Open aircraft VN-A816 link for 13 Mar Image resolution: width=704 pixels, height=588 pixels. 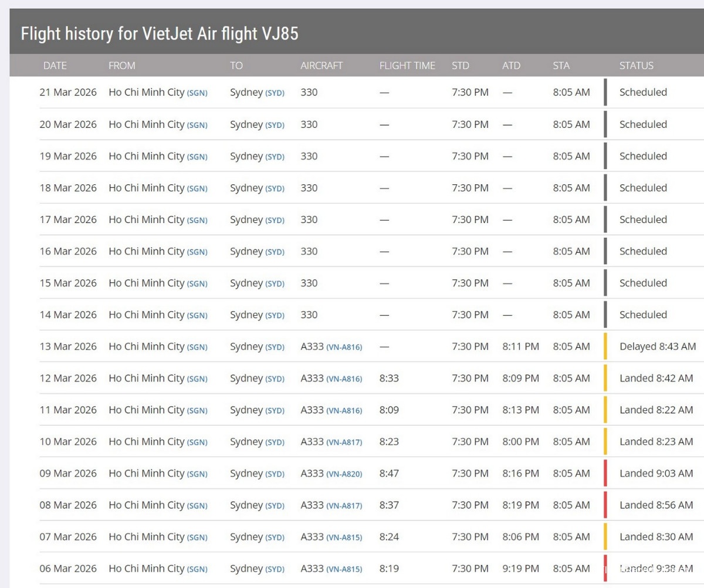click(344, 347)
